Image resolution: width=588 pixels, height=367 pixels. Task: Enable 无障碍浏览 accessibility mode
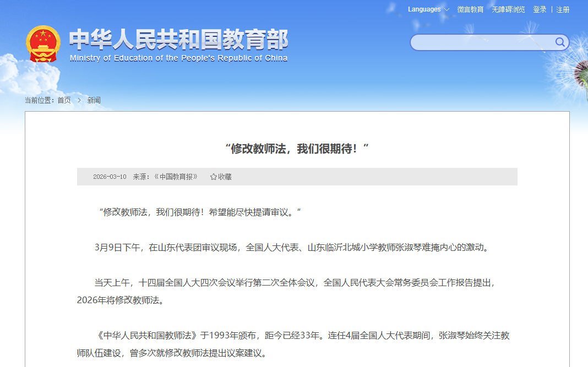tap(508, 9)
